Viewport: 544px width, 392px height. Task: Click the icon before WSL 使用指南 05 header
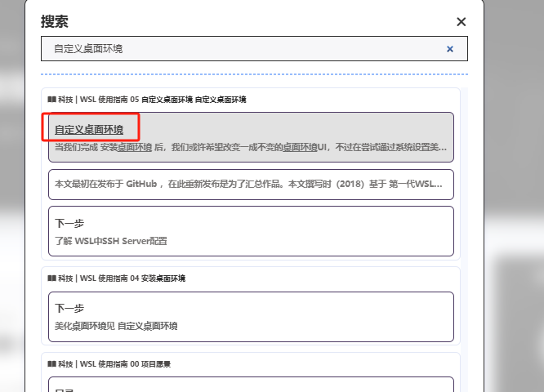(51, 100)
